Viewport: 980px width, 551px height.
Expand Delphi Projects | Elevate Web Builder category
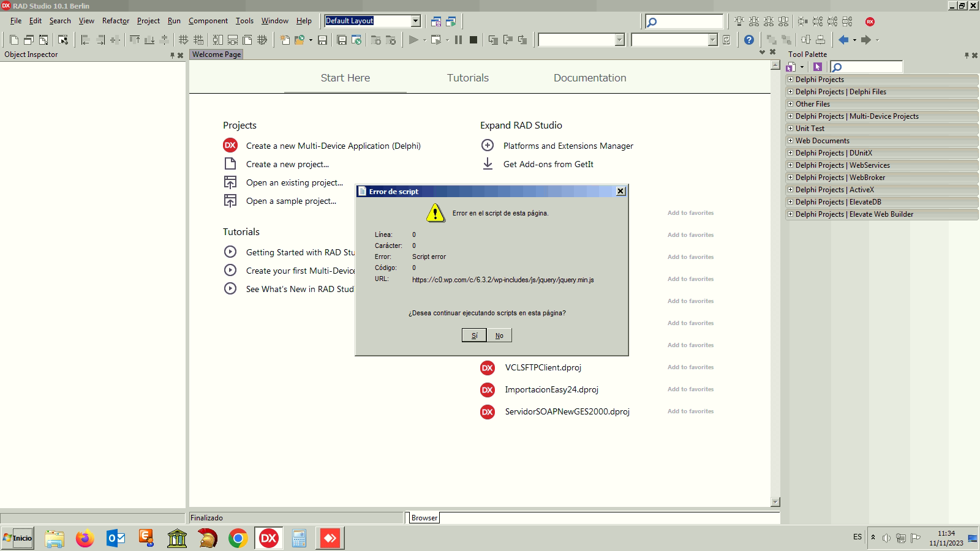coord(790,214)
